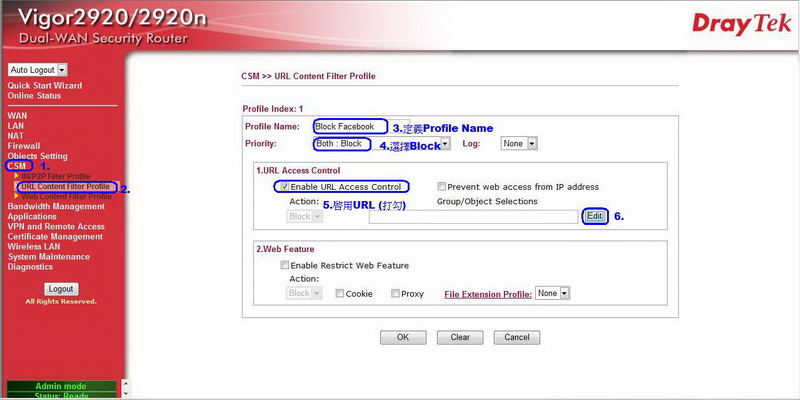
Task: Open Wireless LAN menu
Action: click(34, 246)
